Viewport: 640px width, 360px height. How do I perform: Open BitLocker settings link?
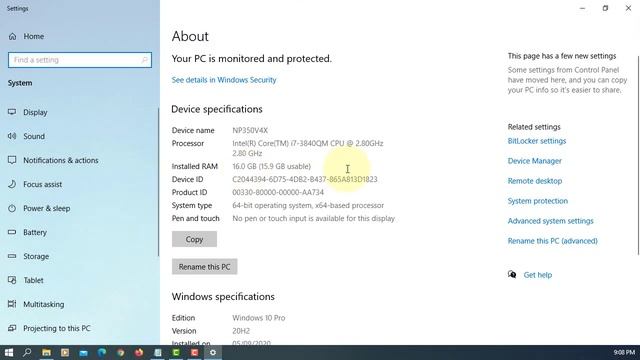(x=537, y=141)
